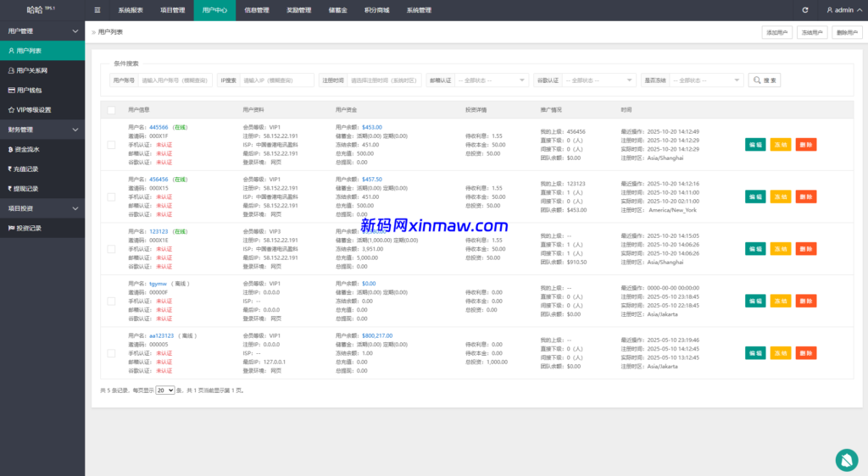Viewport: 868px width, 476px height.
Task: Open the 邮箱认证 status dropdown
Action: pyautogui.click(x=491, y=80)
